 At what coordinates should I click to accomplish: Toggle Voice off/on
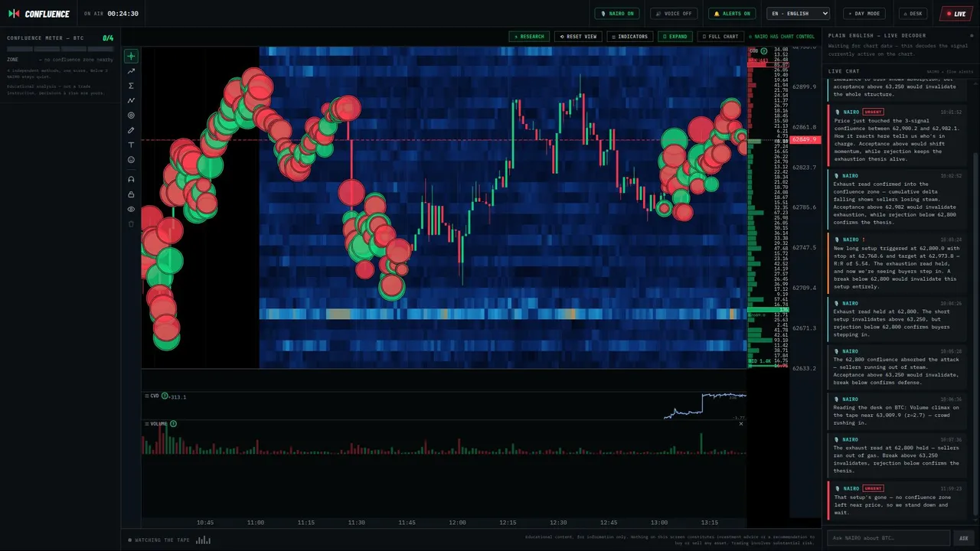click(x=674, y=13)
